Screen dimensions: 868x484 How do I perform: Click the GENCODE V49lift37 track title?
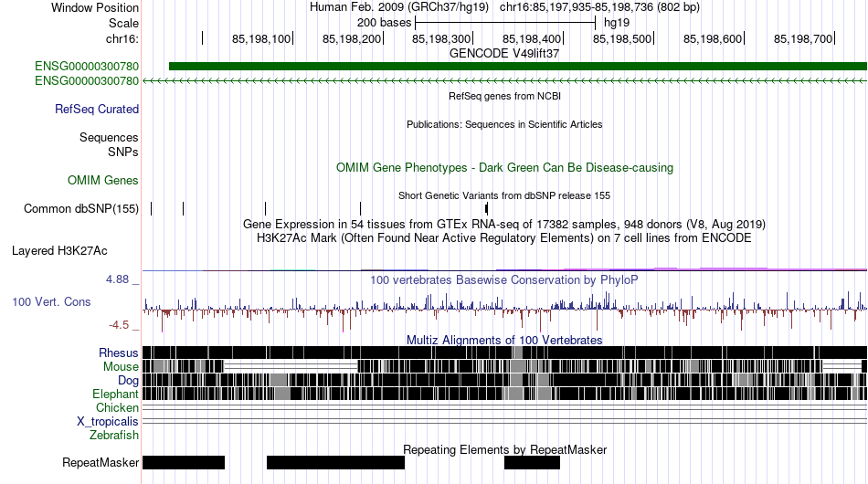tap(504, 54)
